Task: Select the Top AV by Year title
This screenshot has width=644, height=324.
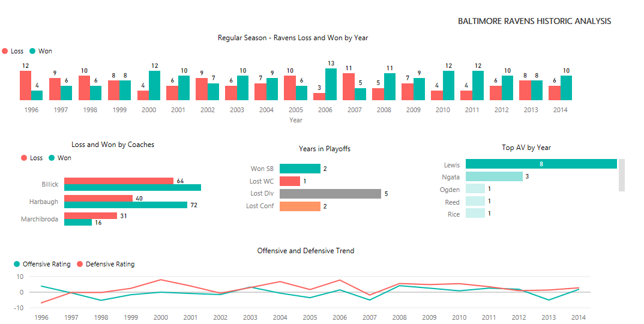Action: point(526,148)
